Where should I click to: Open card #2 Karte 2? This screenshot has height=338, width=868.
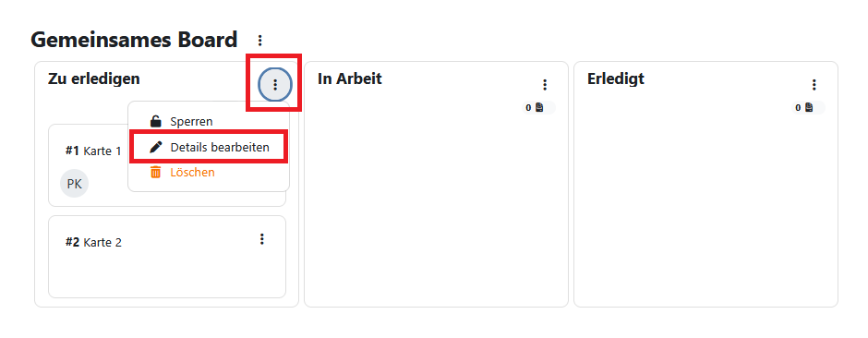coord(93,242)
